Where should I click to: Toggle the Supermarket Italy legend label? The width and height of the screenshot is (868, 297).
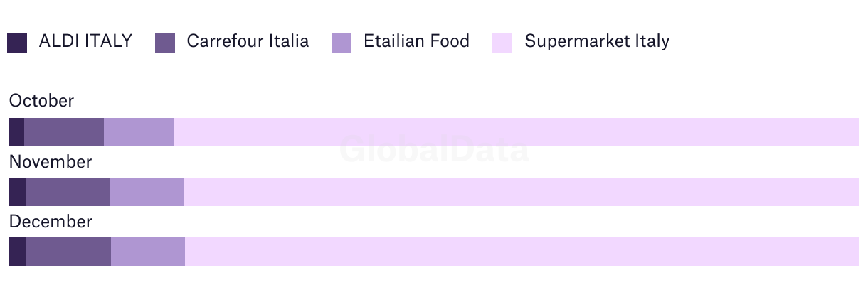pyautogui.click(x=597, y=41)
